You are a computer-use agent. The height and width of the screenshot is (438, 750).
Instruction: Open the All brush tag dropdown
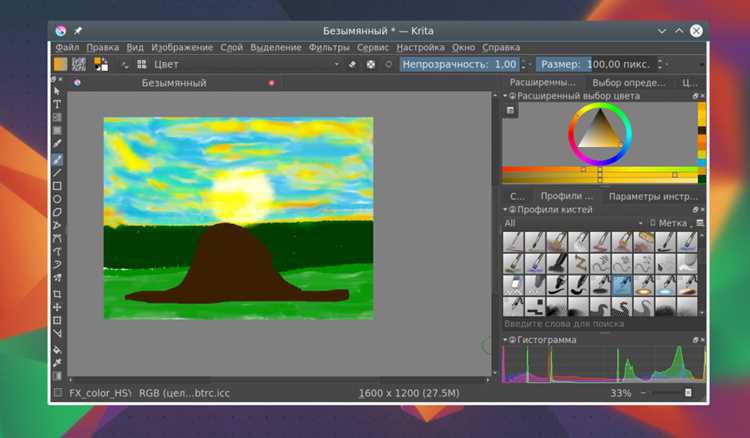573,223
